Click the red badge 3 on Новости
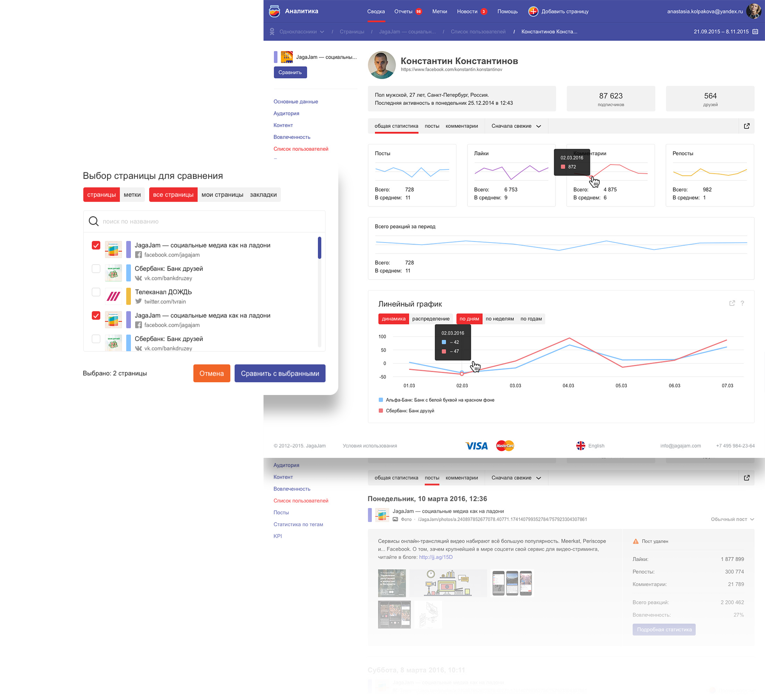Screen dimensions: 765x700 [484, 11]
